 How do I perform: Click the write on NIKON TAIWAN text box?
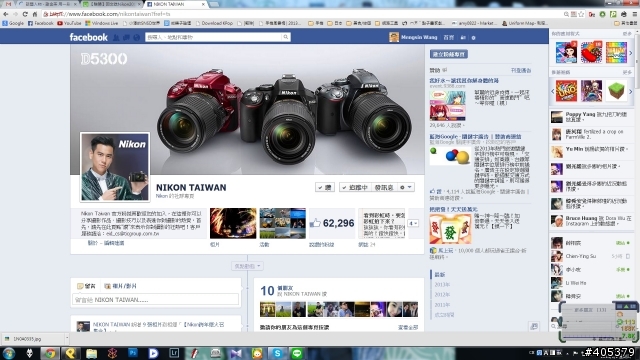[x=156, y=300]
